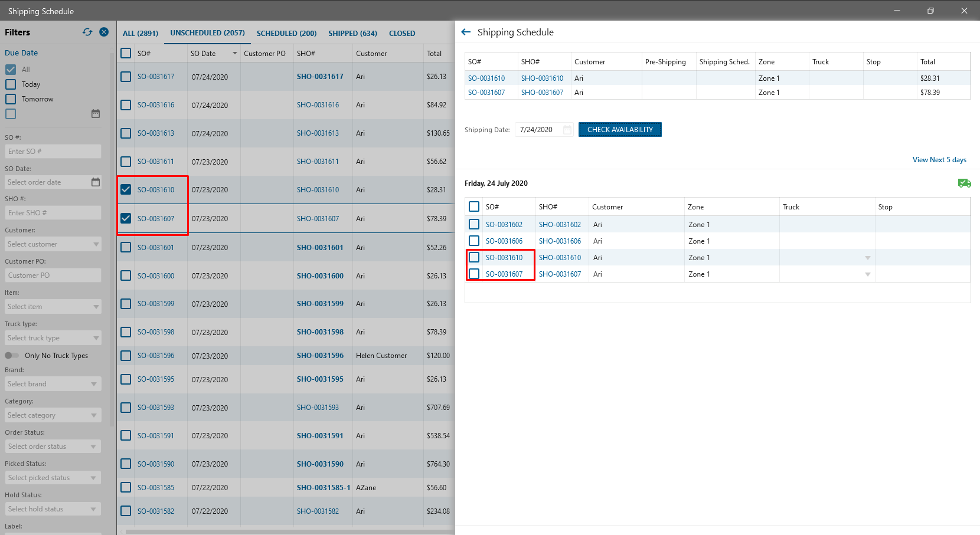Click the Enter SHO # field
The image size is (980, 535).
pos(53,213)
